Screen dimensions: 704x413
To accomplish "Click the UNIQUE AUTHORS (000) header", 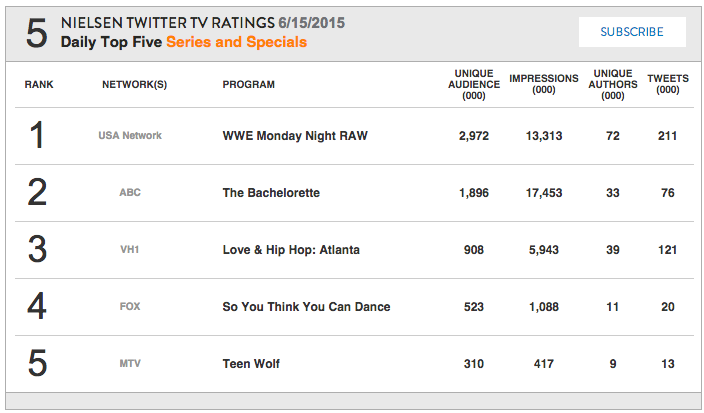I will (613, 84).
